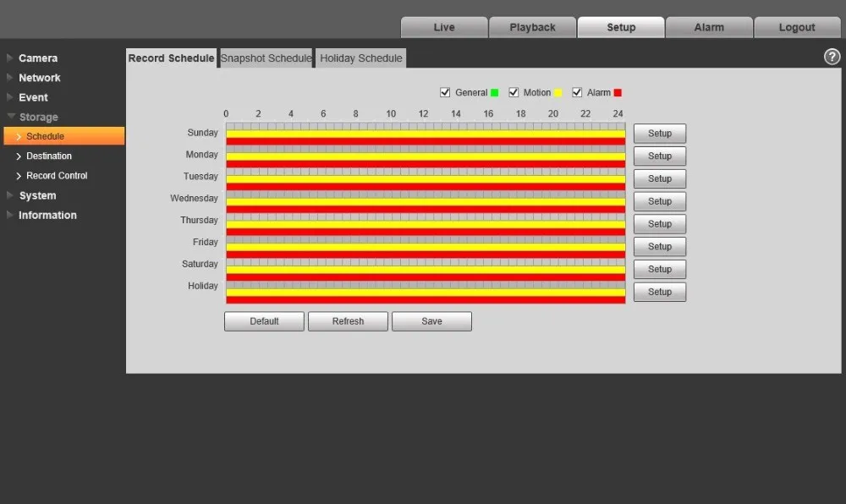Select the Record Schedule tab
This screenshot has width=846, height=504.
(171, 58)
